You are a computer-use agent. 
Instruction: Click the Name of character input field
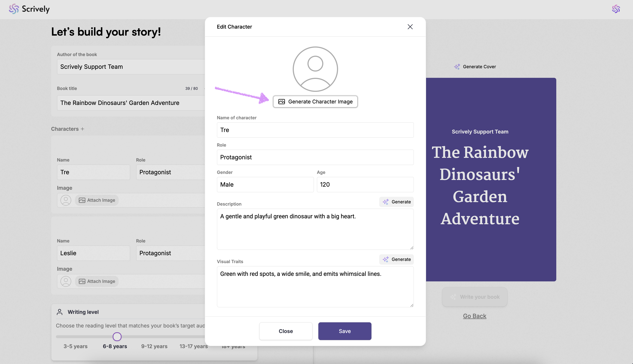tap(315, 130)
